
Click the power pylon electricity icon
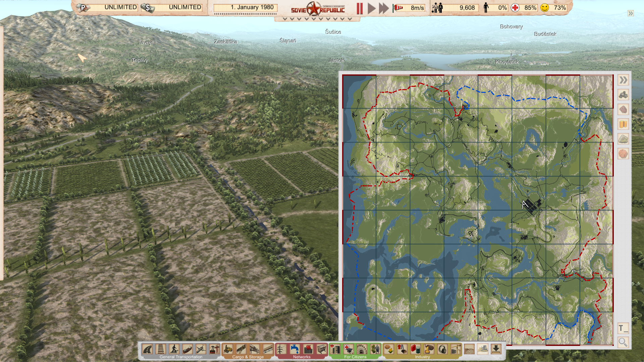click(x=281, y=349)
